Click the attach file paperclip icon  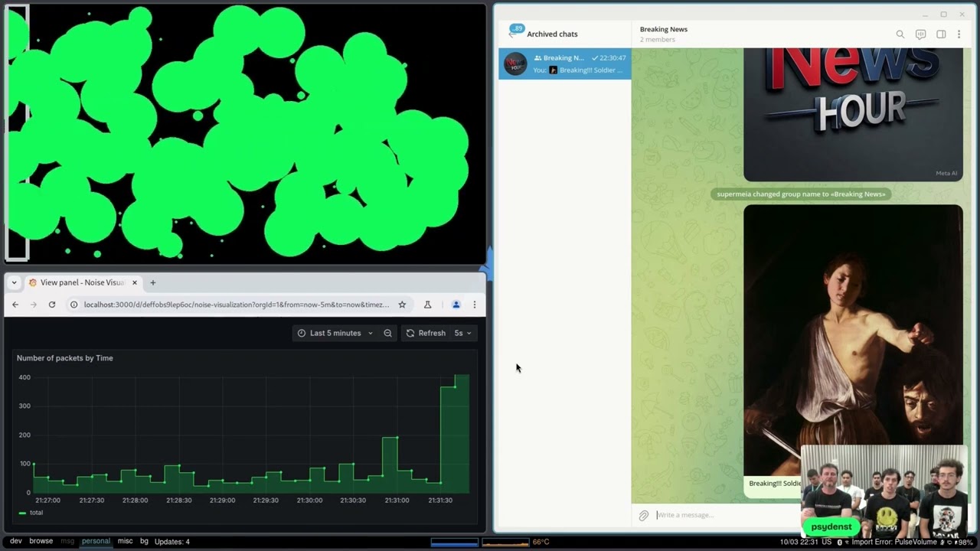point(644,516)
